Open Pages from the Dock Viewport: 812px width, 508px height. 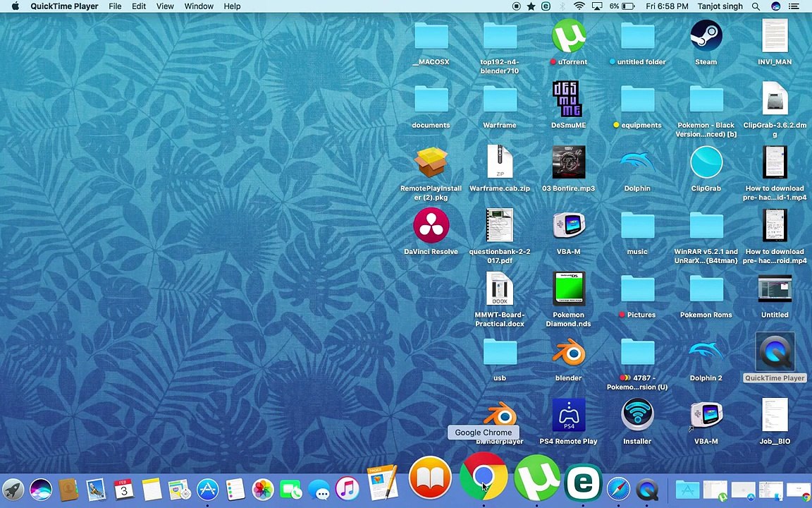click(x=382, y=482)
